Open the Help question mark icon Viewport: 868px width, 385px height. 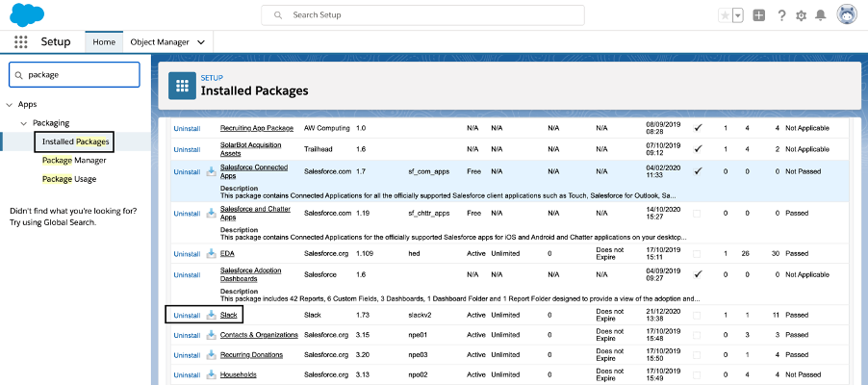tap(781, 15)
